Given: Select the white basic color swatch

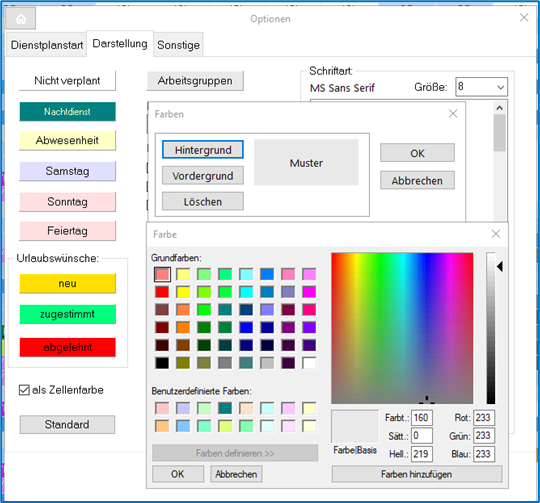Looking at the screenshot, I should coord(309,363).
